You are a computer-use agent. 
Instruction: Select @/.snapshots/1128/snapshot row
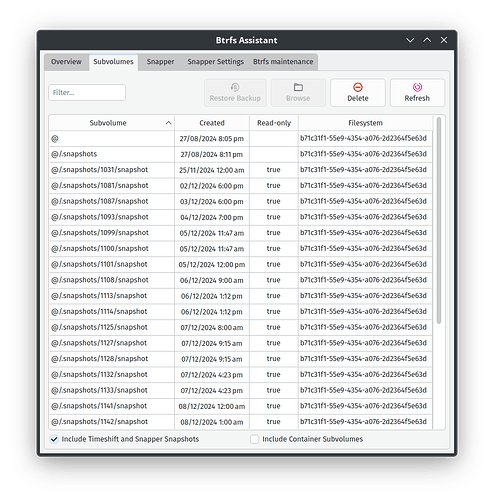241,359
